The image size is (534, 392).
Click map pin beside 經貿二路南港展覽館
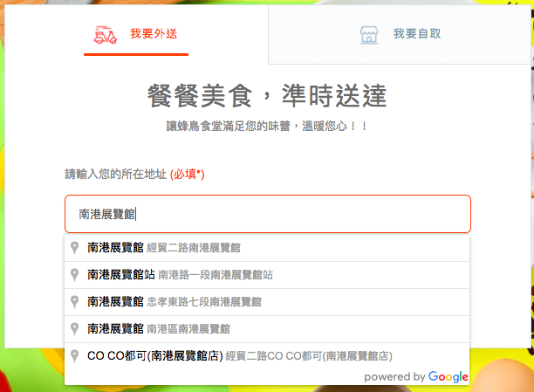74,248
